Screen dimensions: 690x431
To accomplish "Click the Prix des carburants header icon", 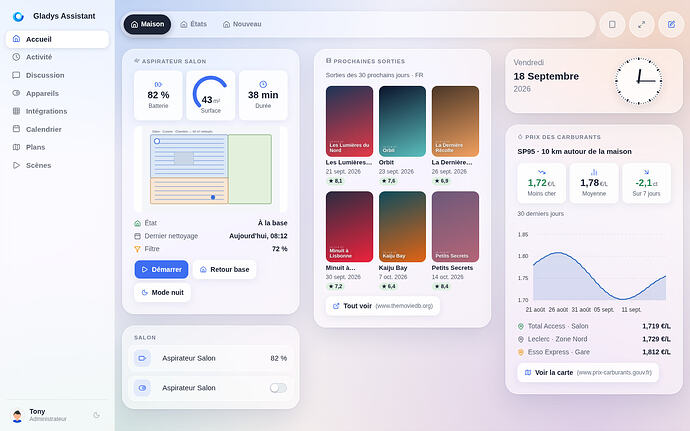I will [x=520, y=137].
